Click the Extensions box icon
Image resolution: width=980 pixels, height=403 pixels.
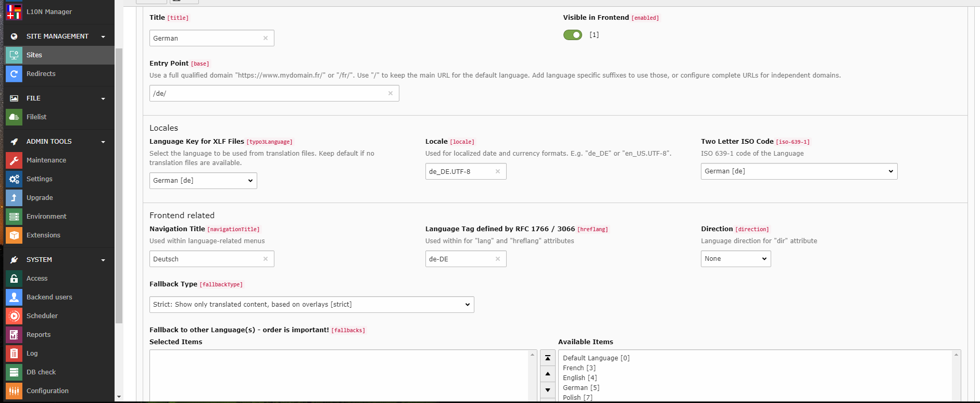[14, 235]
